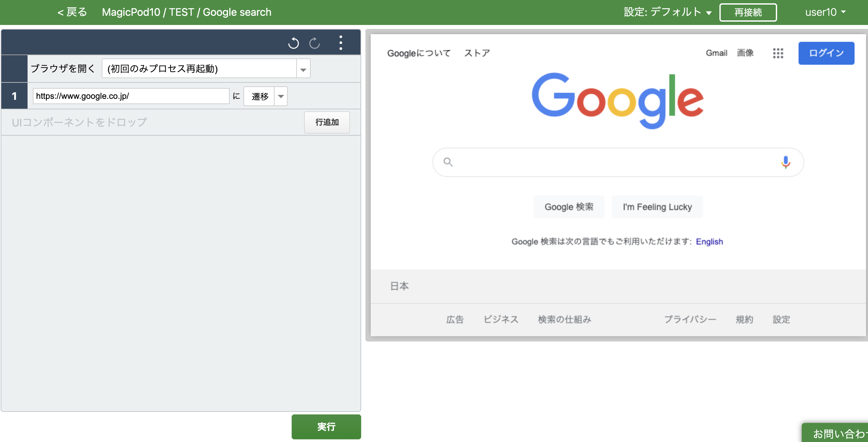The image size is (868, 442).
Task: Click the 行追加 button
Action: click(326, 122)
